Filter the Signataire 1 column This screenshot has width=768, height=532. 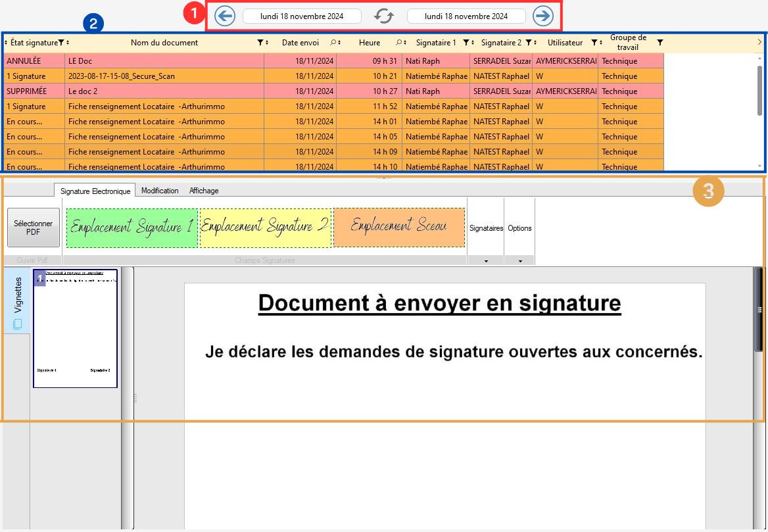point(466,43)
